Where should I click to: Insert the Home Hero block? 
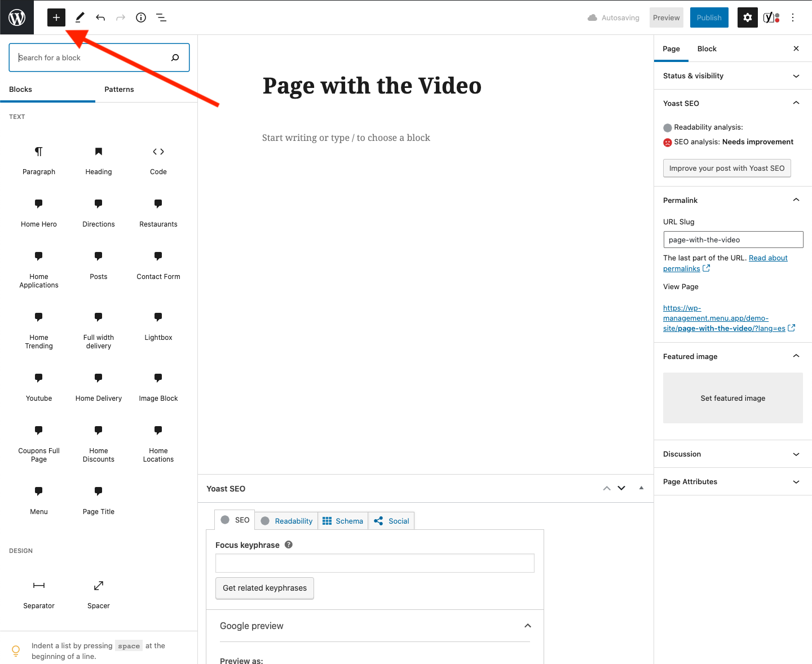[x=39, y=213]
